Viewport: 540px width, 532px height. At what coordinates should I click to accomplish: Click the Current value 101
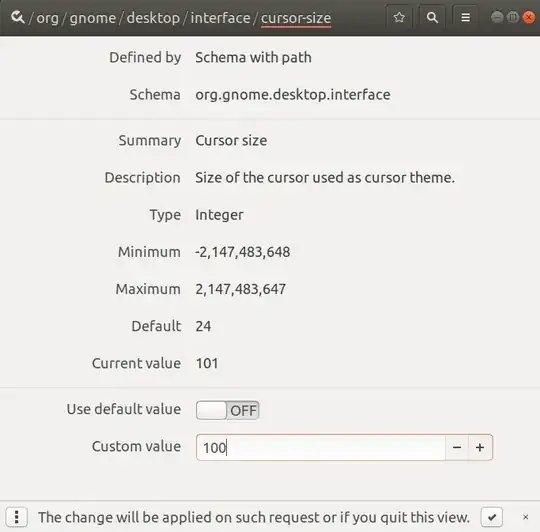(207, 363)
